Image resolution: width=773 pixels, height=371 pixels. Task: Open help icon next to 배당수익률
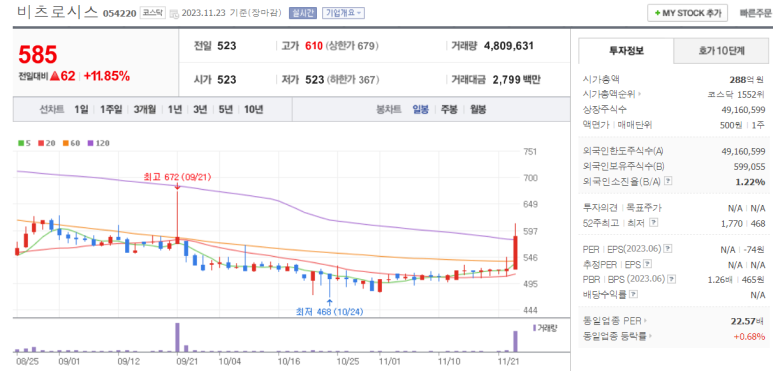coord(633,295)
